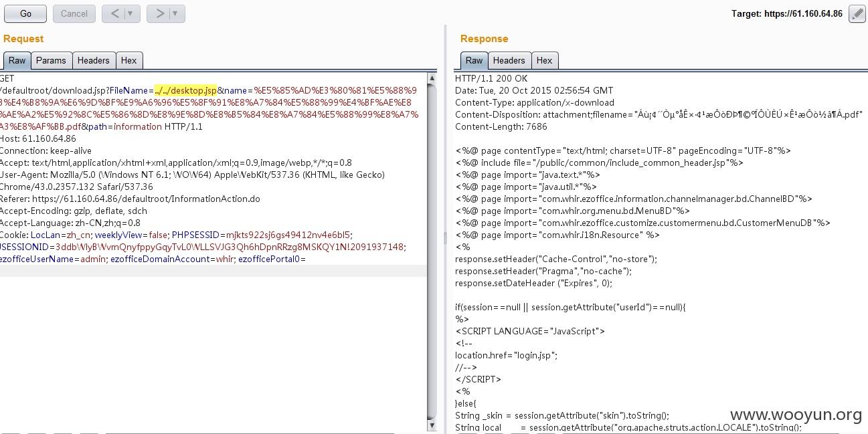Image resolution: width=868 pixels, height=434 pixels.
Task: Click the Cancel button
Action: click(x=74, y=13)
